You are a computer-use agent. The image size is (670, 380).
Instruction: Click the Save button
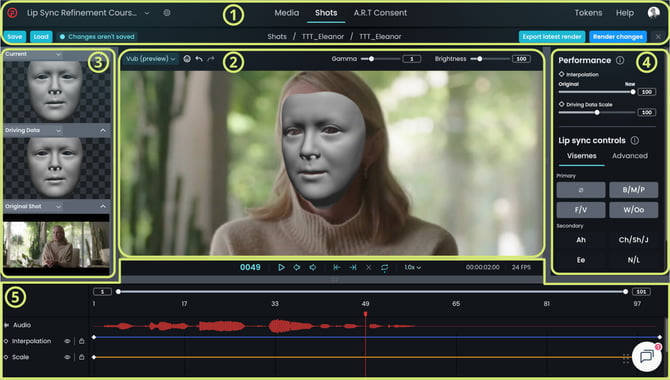click(x=15, y=37)
